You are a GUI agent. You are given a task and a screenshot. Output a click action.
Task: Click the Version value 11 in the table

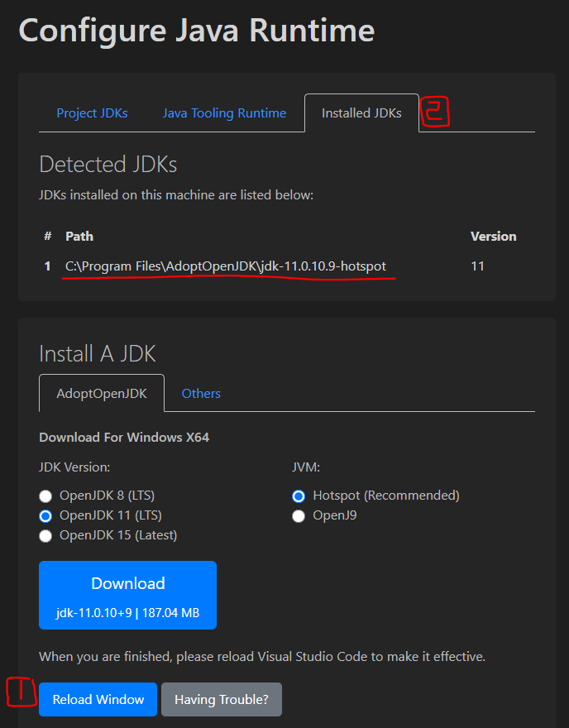click(477, 266)
